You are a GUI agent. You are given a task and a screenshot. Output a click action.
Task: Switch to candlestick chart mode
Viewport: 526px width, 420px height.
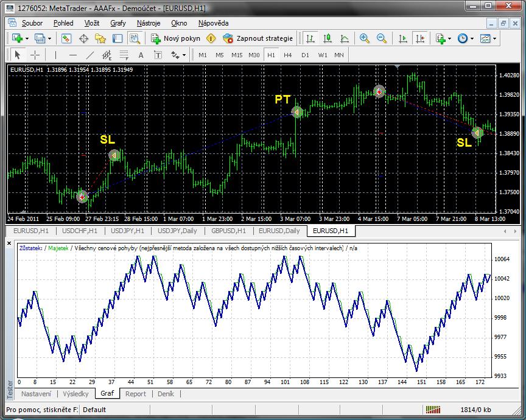328,38
